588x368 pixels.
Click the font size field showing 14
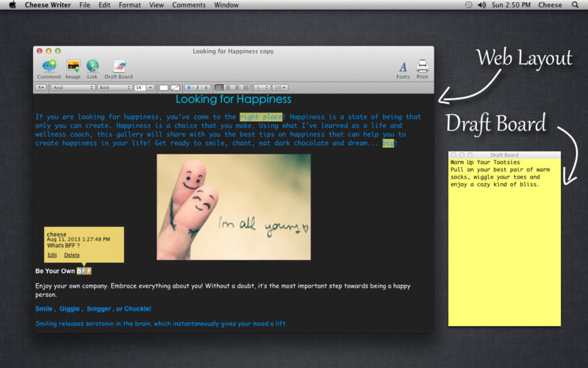coord(140,88)
